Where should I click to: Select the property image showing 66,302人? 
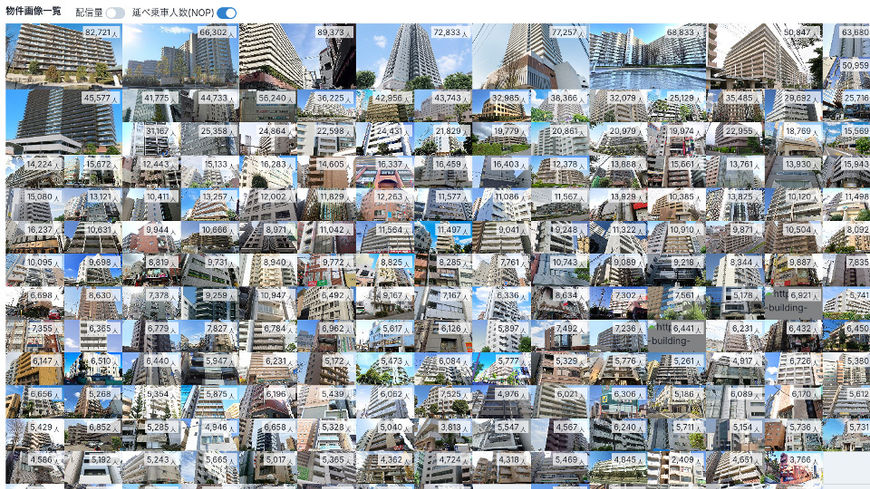click(180, 55)
